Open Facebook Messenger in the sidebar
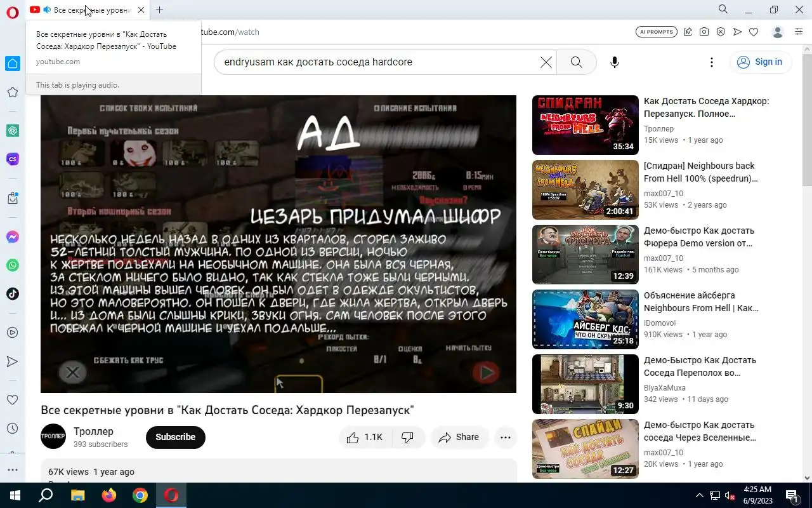This screenshot has width=812, height=508. (x=12, y=237)
